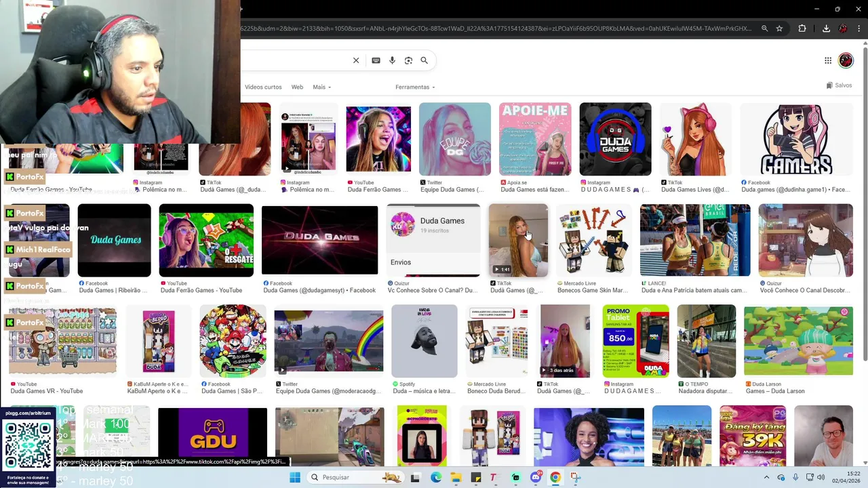Open the Super Mario characters image
Screen dimensions: 868x488
[233, 341]
